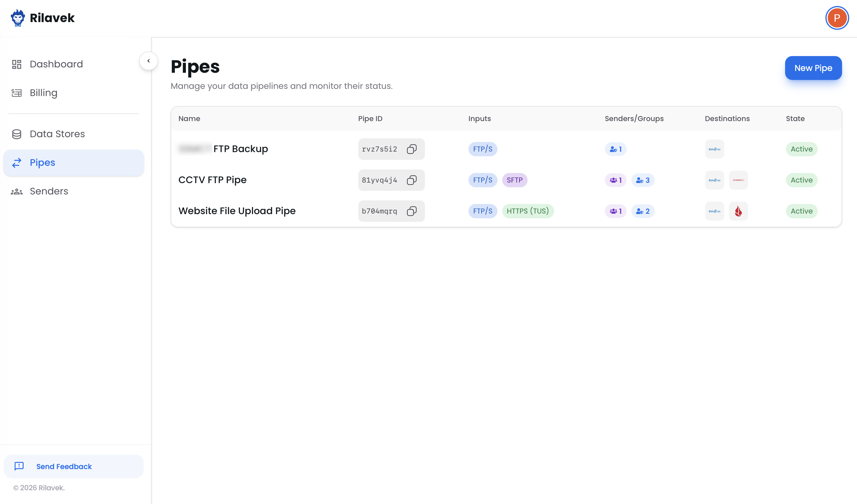Click the red flame destination icon
Viewport: 857px width, 504px height.
click(x=738, y=211)
